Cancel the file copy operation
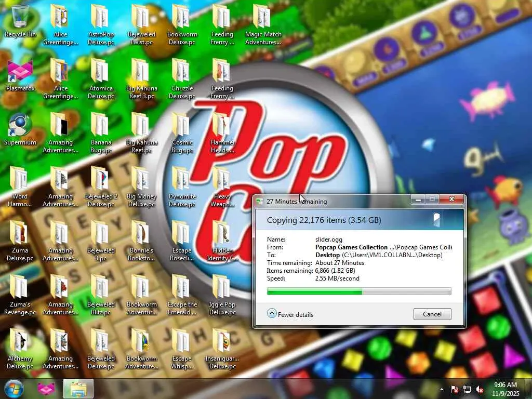The width and height of the screenshot is (532, 399). click(432, 314)
